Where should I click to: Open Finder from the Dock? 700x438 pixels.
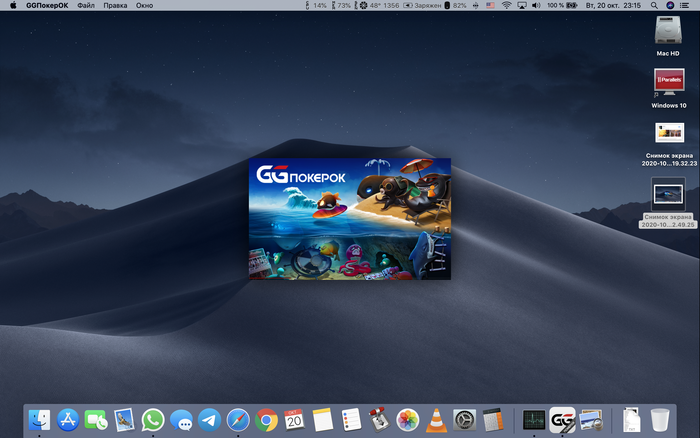[x=39, y=420]
